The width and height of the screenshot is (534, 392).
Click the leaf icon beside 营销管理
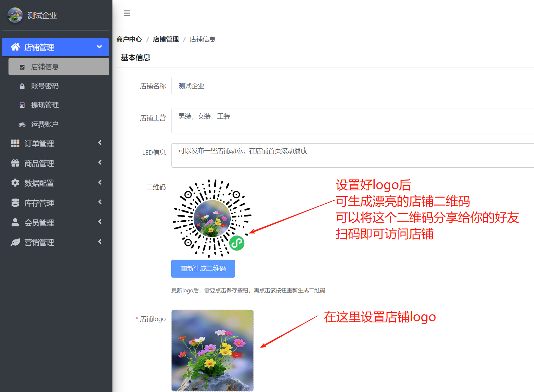click(15, 242)
